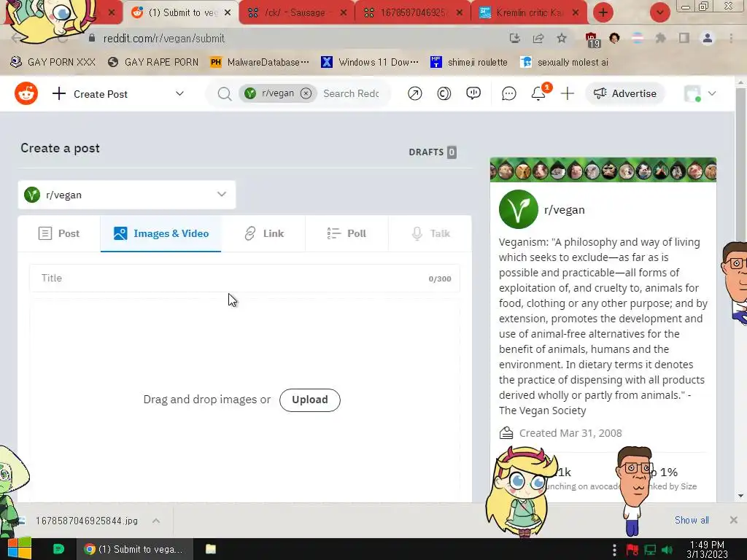
Task: Open the green chat app in taskbar
Action: point(58,549)
